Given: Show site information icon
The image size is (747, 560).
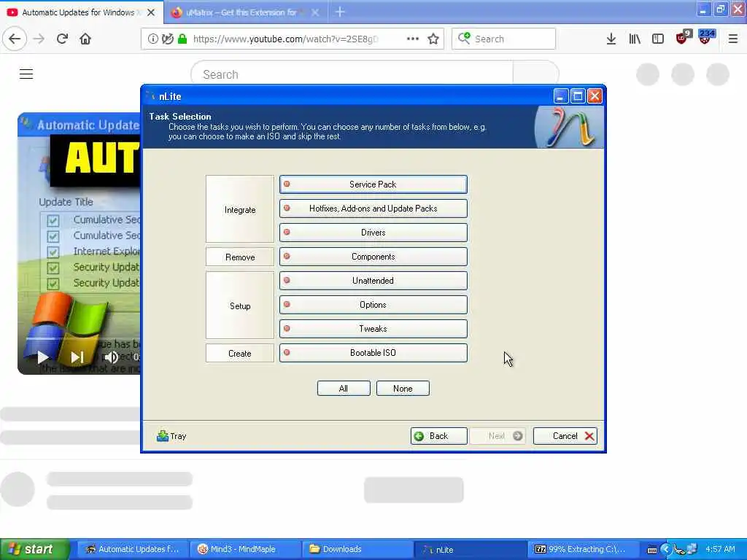Looking at the screenshot, I should click(x=152, y=39).
